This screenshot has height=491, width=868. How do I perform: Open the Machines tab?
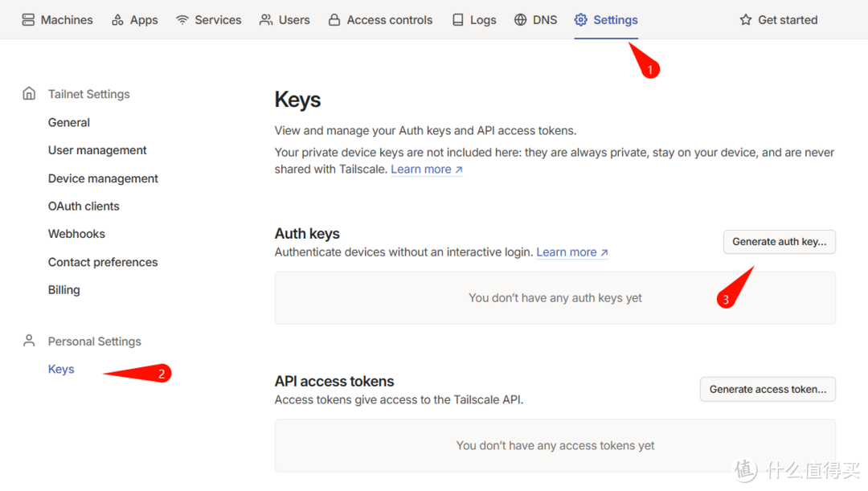pyautogui.click(x=57, y=20)
